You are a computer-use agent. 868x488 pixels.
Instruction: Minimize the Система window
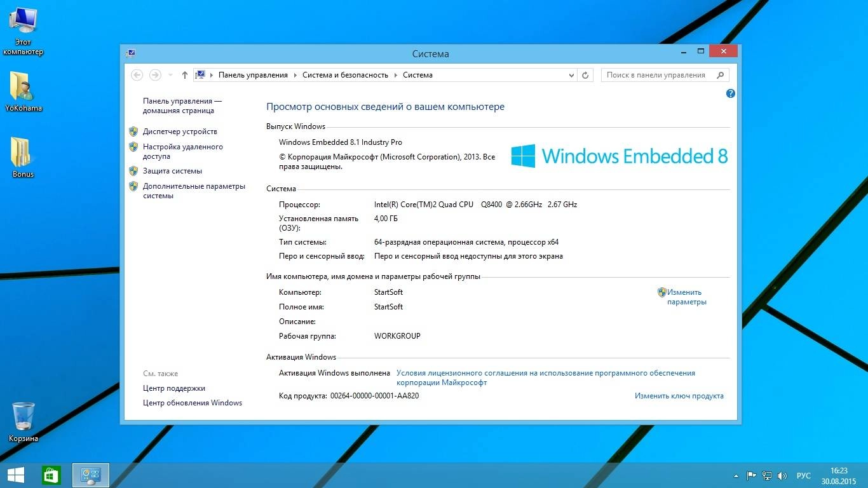pyautogui.click(x=682, y=51)
